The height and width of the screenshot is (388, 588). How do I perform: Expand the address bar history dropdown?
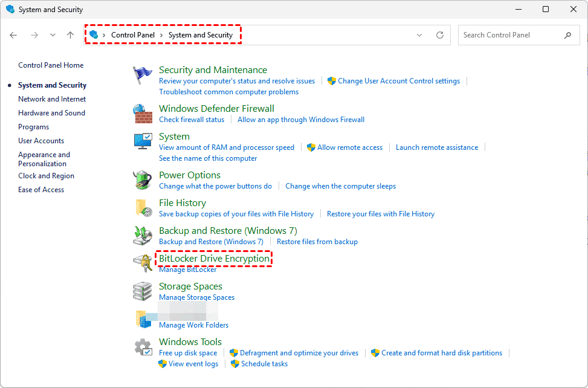coord(419,35)
